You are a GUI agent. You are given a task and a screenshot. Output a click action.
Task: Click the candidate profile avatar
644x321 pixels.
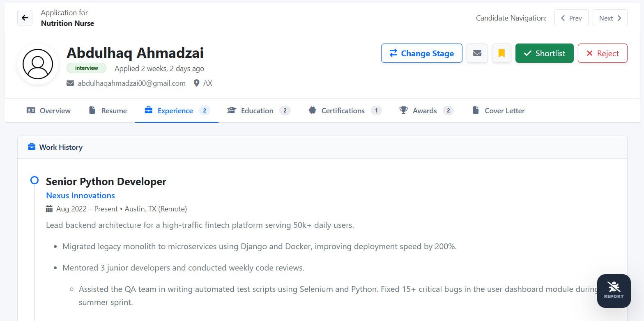click(38, 64)
